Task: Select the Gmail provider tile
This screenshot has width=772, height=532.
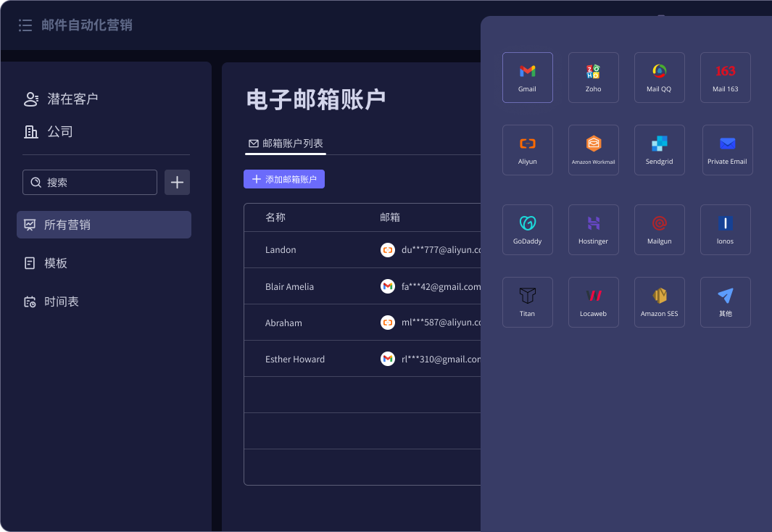Action: point(527,78)
